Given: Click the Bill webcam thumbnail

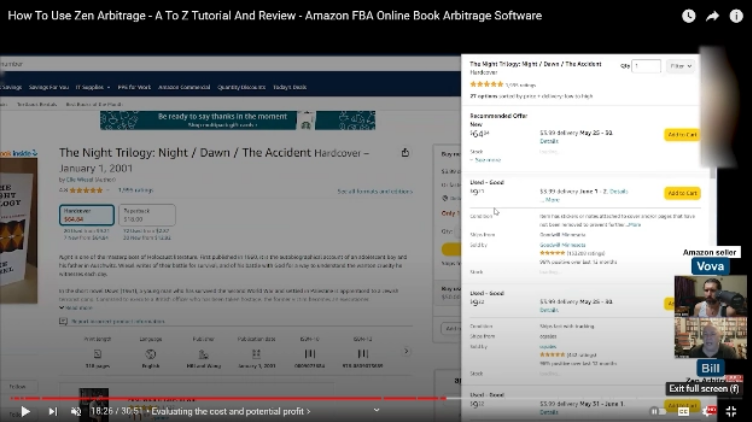Looking at the screenshot, I should (x=710, y=338).
